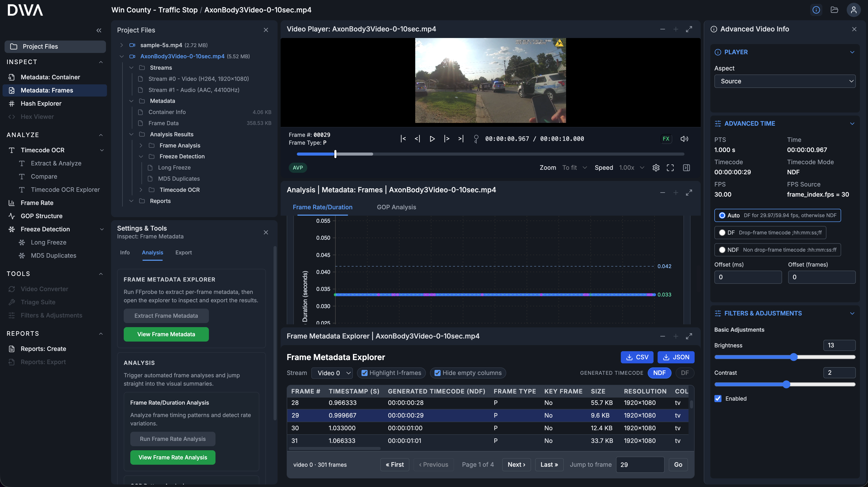Open the player settings gear in the video player
Screen dimensions: 868x487
click(656, 167)
